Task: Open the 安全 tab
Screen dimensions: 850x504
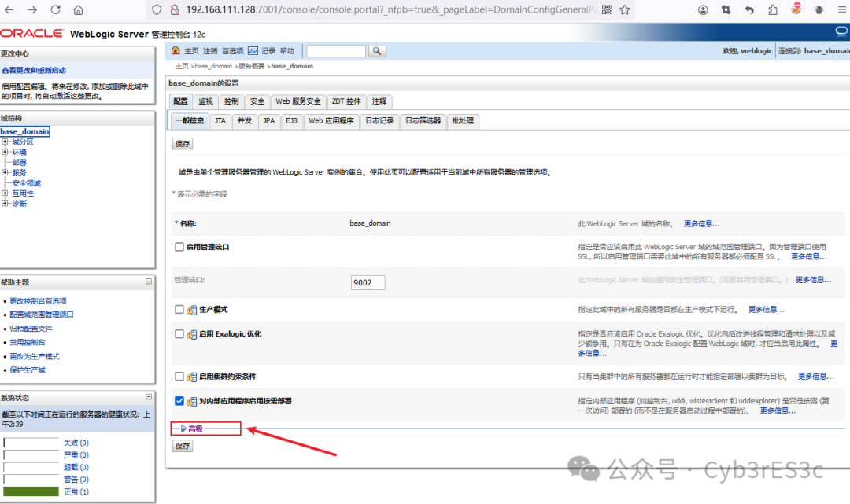Action: (257, 101)
